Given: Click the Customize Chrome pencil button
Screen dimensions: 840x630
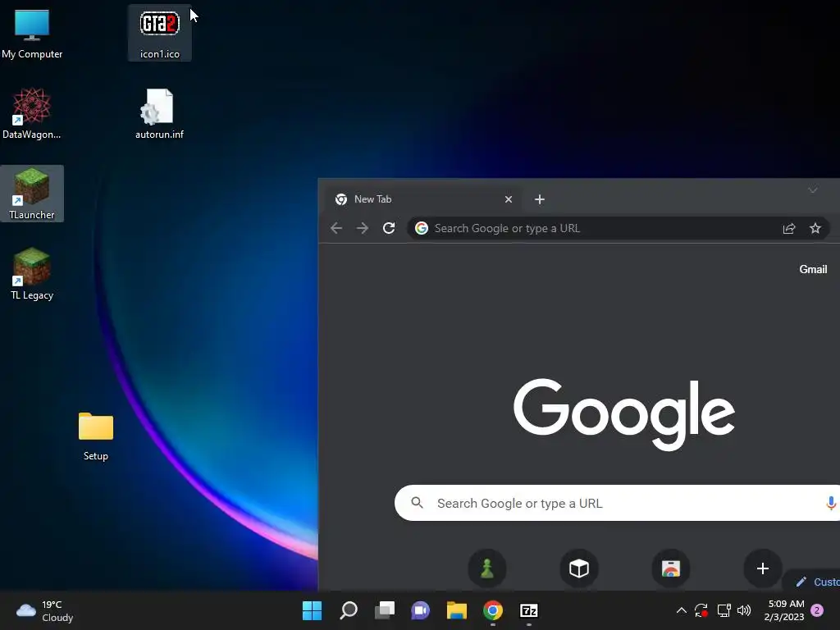Looking at the screenshot, I should tap(813, 582).
